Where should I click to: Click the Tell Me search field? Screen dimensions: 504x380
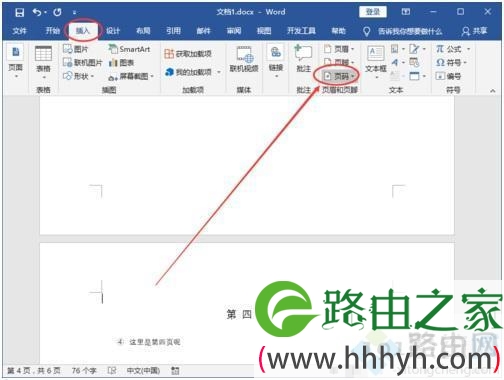(403, 31)
